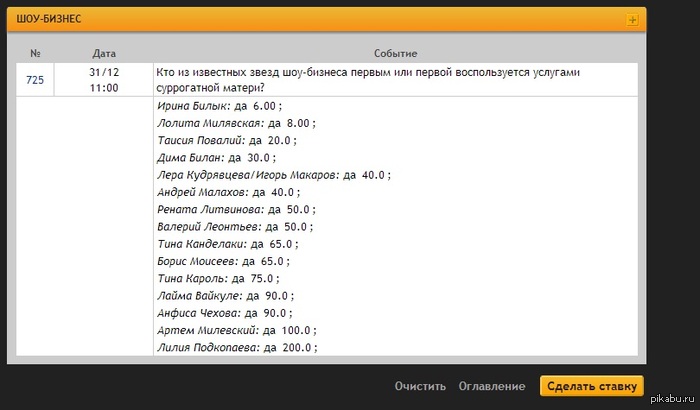Pick 65.0 odds for Борис Моисеев
This screenshot has height=410, width=700.
click(272, 261)
